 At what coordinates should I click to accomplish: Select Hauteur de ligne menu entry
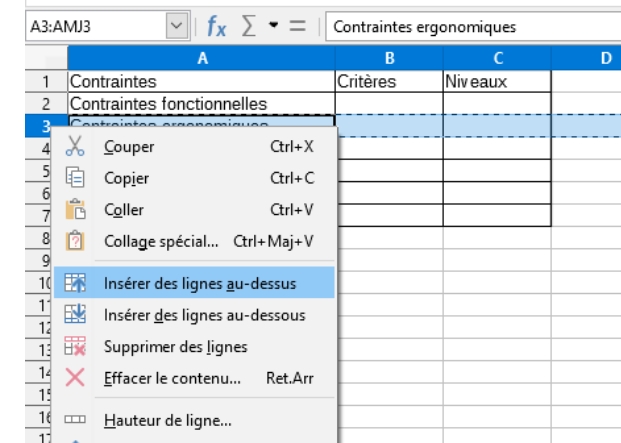pyautogui.click(x=167, y=421)
